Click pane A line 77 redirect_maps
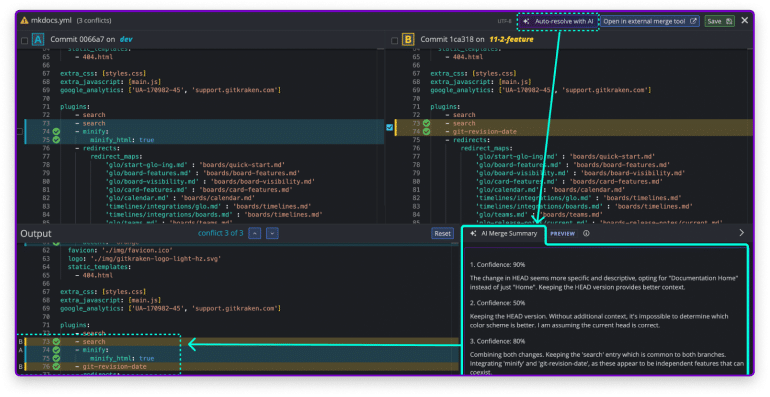 tap(116, 157)
